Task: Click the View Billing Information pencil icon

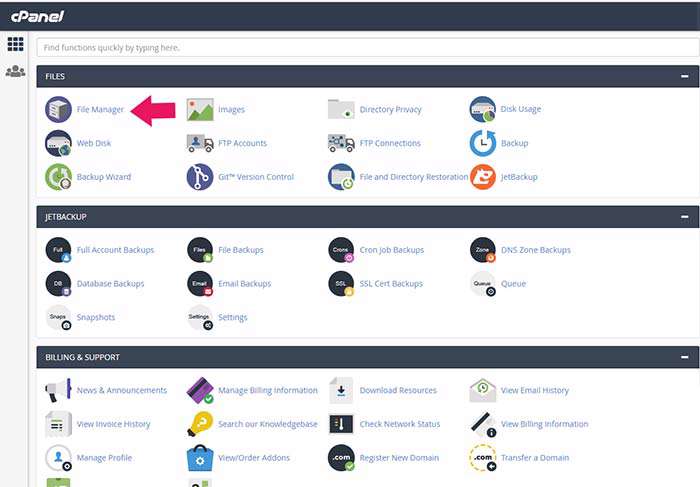Action: coord(483,424)
